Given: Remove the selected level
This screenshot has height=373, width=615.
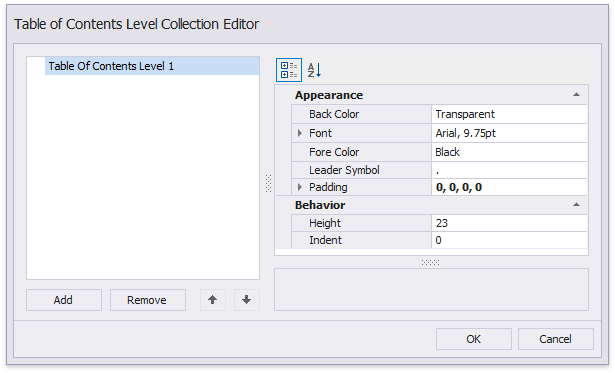Looking at the screenshot, I should click(148, 300).
